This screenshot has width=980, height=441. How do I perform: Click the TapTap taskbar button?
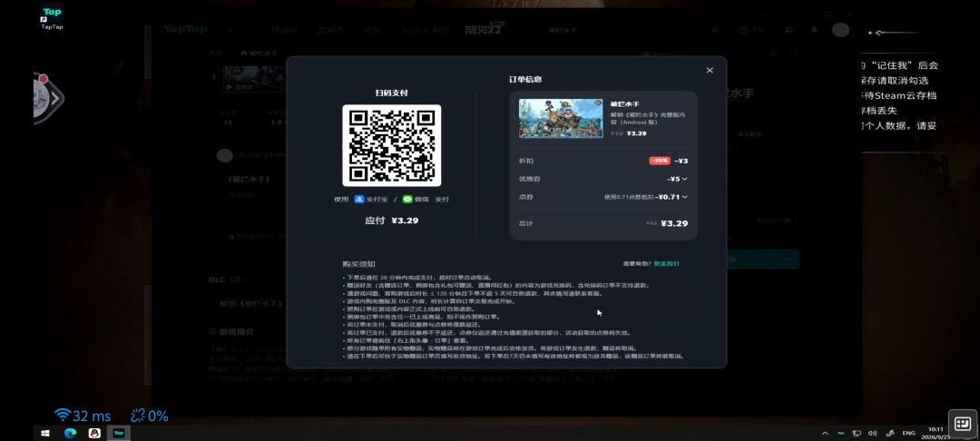coord(118,433)
